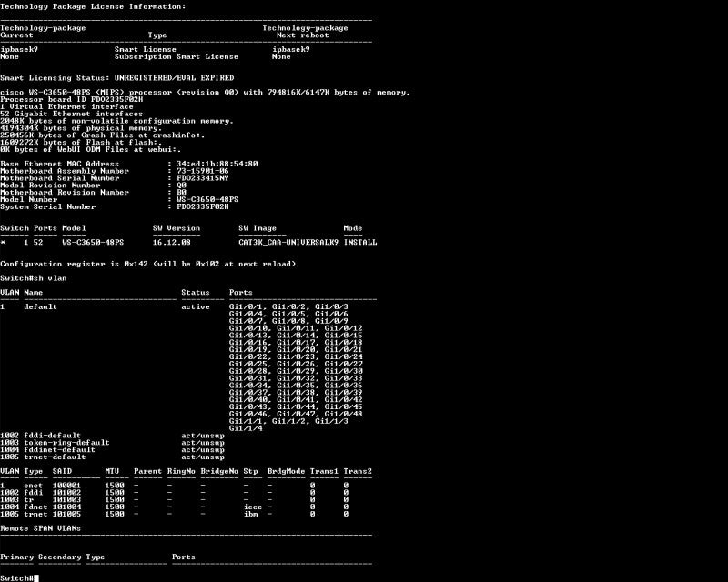Screen dimensions: 728x582
Task: Select motherboard serial 'FDO233415NY'
Action: tap(202, 178)
